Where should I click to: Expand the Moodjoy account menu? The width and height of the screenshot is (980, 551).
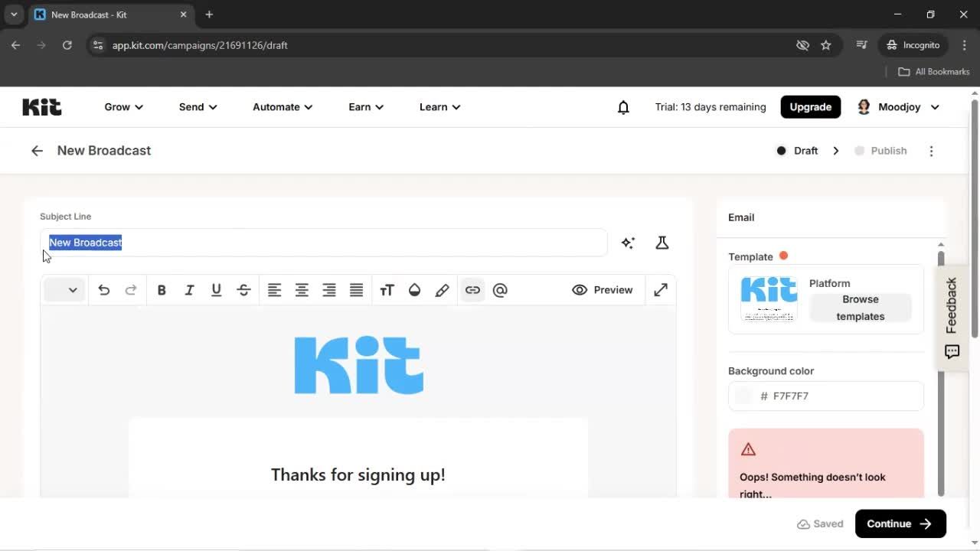coord(898,107)
